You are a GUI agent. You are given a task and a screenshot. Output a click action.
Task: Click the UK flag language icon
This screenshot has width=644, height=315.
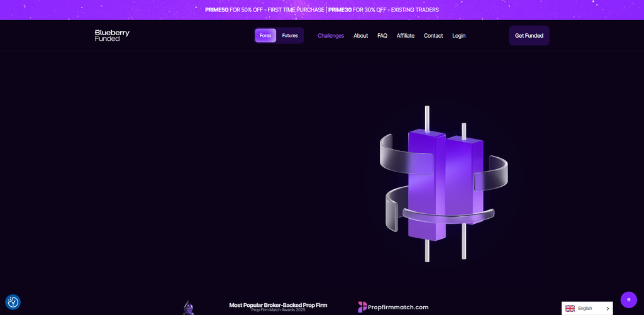coord(570,309)
